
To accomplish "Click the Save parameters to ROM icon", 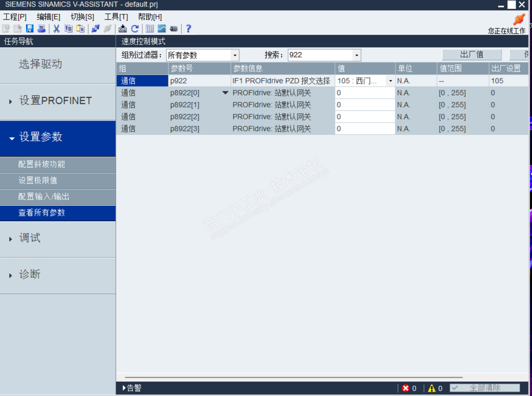I will click(123, 28).
